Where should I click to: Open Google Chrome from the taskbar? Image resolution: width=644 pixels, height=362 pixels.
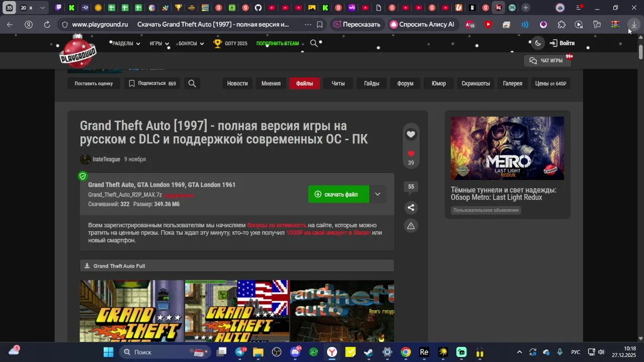coord(406,352)
